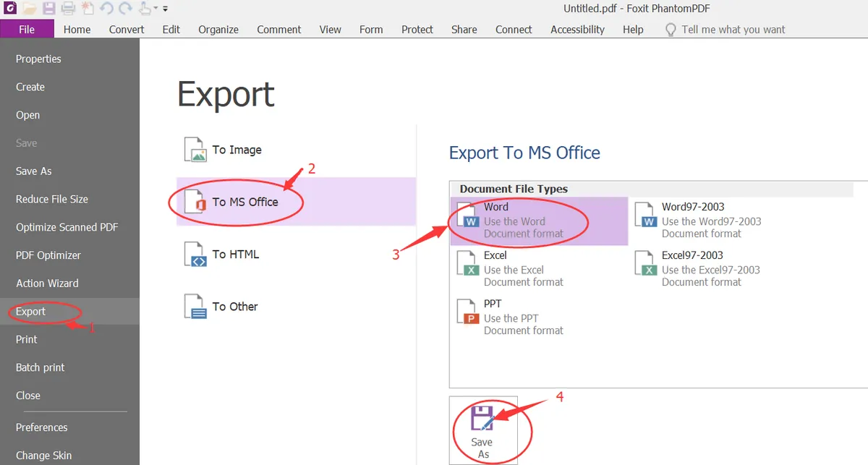Click the Print quick-access icon
Viewport: 868px width, 465px height.
[68, 9]
